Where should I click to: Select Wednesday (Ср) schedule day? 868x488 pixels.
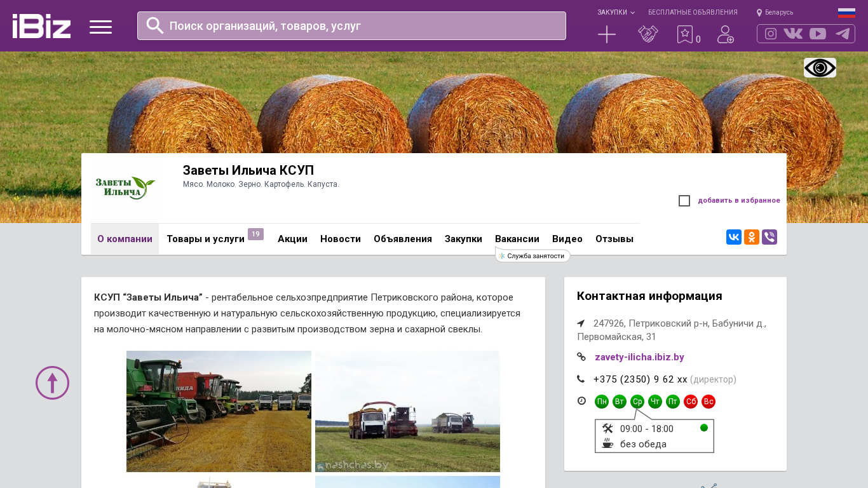(637, 402)
